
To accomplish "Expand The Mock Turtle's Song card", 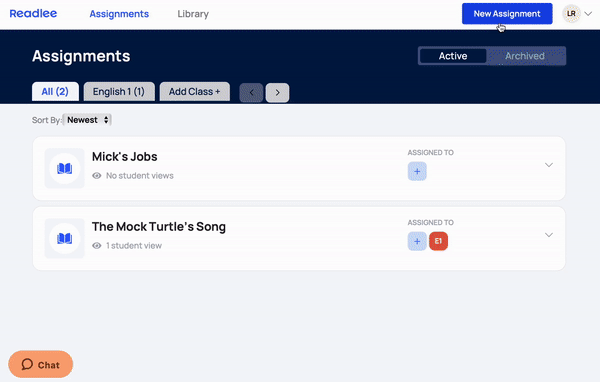I will click(549, 235).
